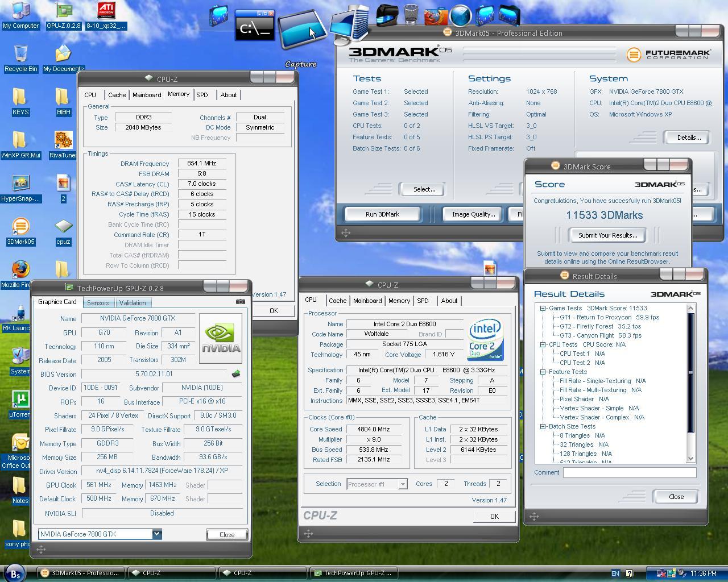Click Submit Your Results button
The height and width of the screenshot is (582, 728).
pos(607,235)
